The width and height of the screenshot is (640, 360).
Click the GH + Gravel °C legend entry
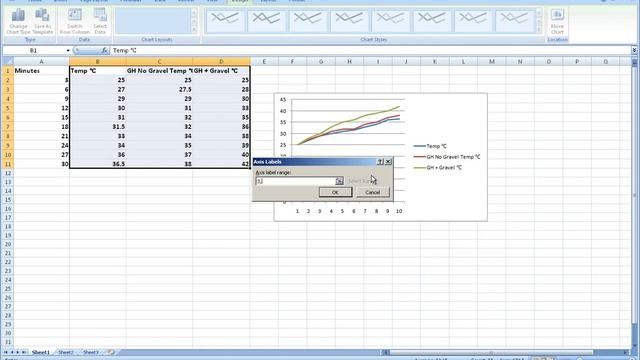tap(438, 167)
